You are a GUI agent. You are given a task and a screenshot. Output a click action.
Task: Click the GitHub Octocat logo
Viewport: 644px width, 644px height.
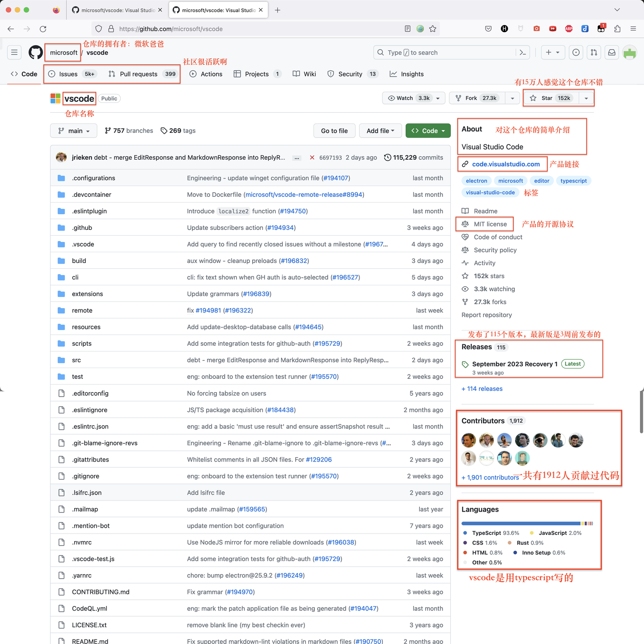click(x=36, y=52)
